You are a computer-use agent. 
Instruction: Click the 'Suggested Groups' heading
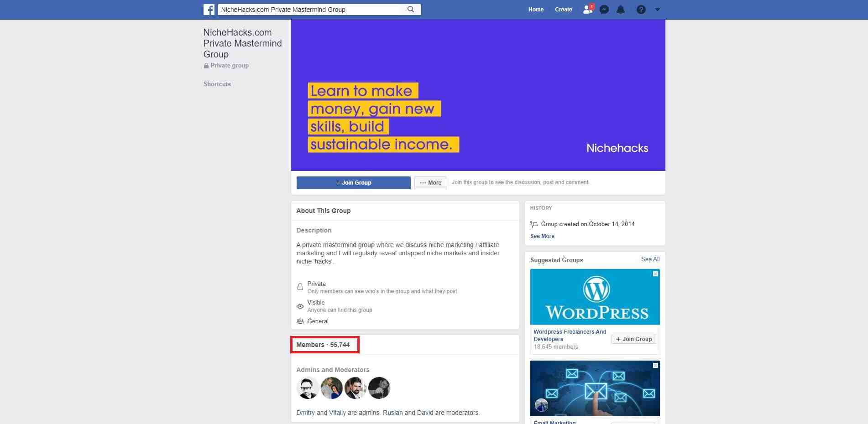tap(557, 260)
